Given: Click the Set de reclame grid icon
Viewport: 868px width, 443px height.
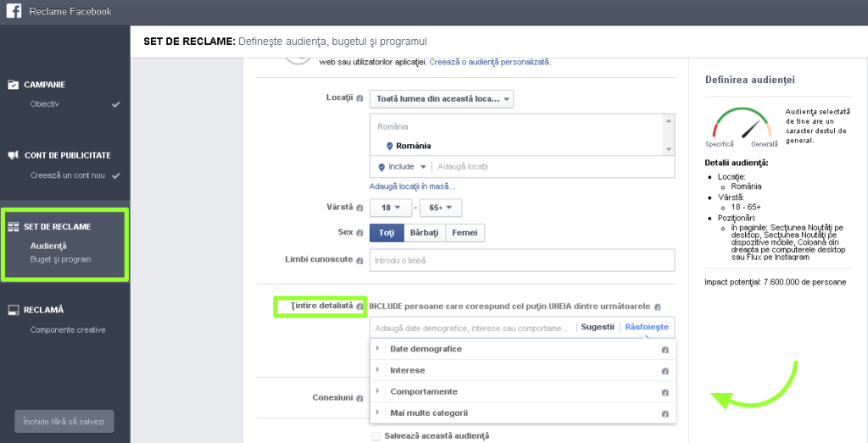Looking at the screenshot, I should pyautogui.click(x=14, y=227).
